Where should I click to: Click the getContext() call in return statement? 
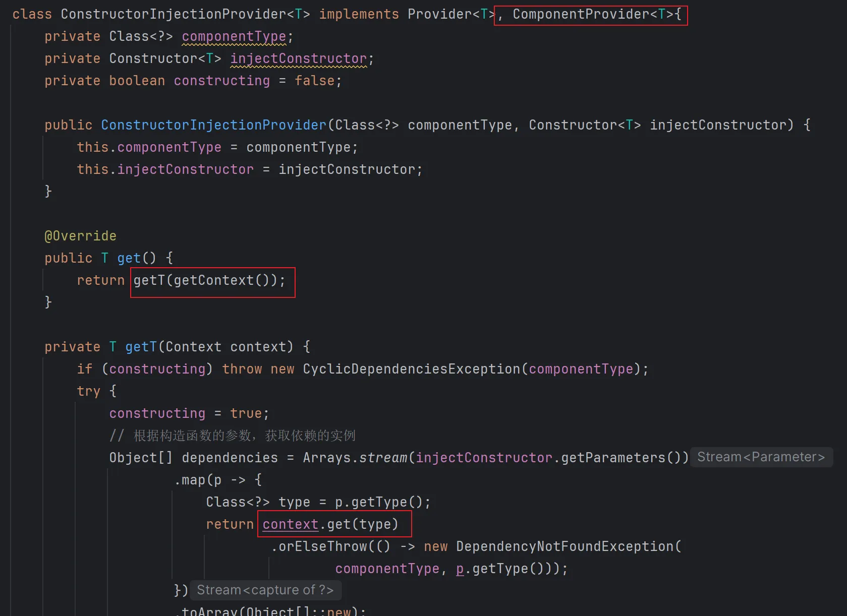pyautogui.click(x=221, y=280)
